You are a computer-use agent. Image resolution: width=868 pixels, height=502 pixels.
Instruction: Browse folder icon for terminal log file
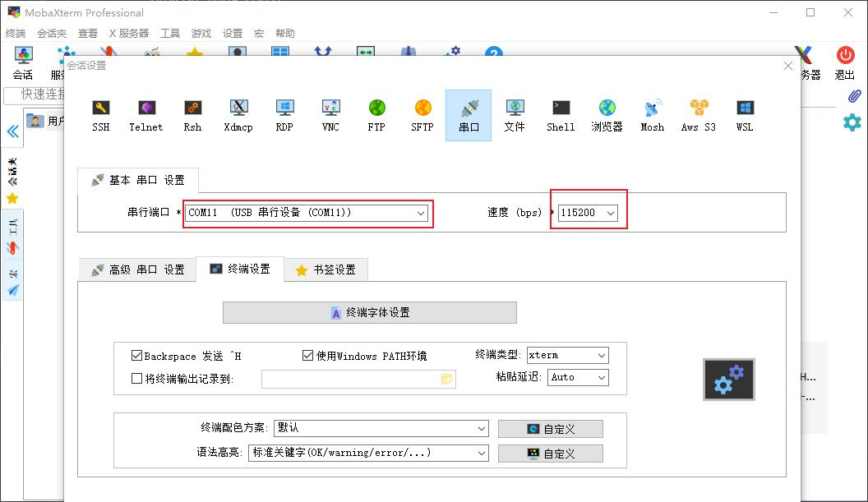point(446,379)
